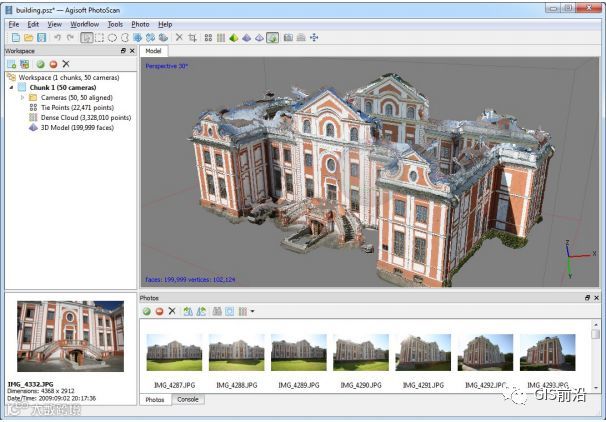606x422 pixels.
Task: Activate the Rotate Region tool
Action: tap(150, 37)
